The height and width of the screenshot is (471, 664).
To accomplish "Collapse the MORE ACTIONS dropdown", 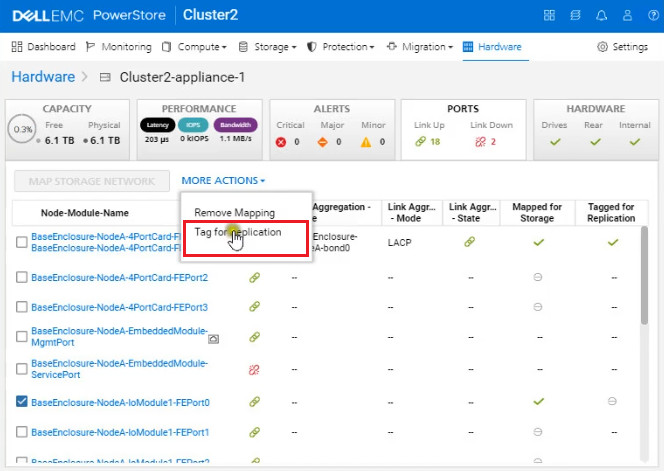I will 224,180.
